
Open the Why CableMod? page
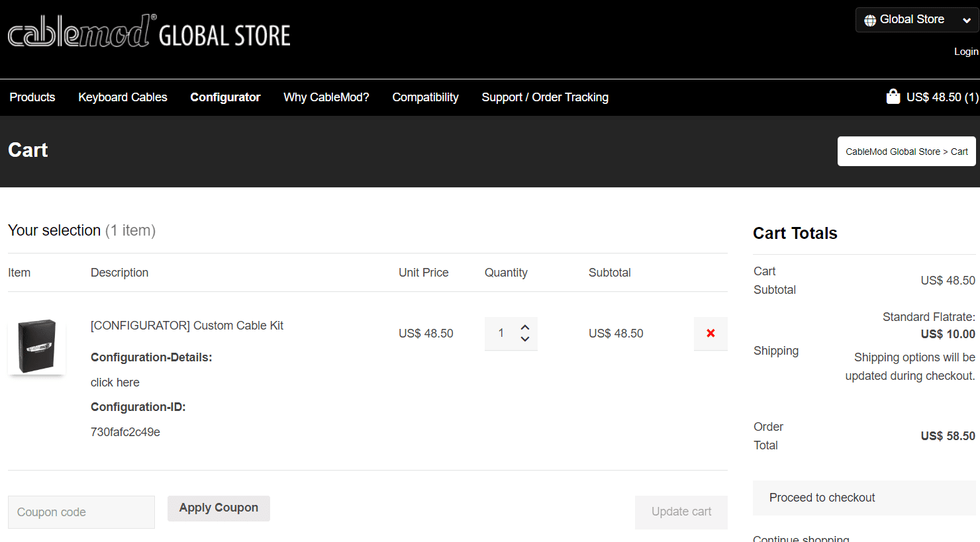pyautogui.click(x=326, y=97)
